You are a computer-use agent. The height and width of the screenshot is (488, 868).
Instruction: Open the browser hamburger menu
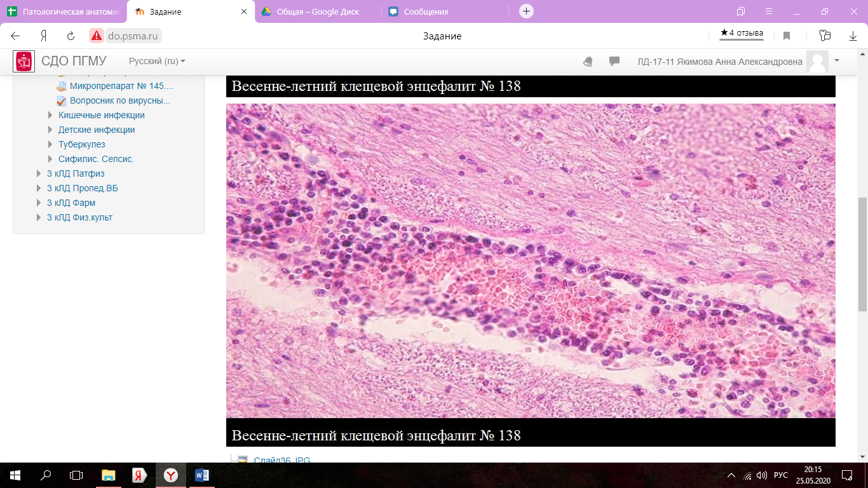pyautogui.click(x=769, y=11)
